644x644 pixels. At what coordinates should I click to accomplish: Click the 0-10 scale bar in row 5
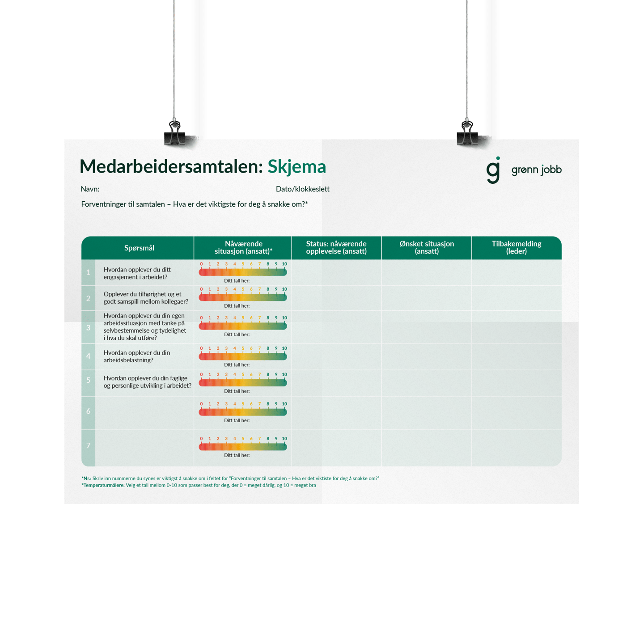click(x=243, y=382)
